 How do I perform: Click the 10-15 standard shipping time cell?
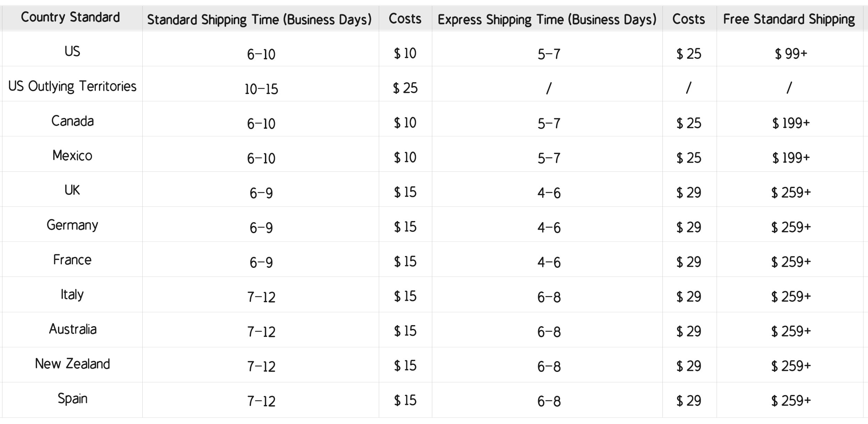pyautogui.click(x=261, y=89)
